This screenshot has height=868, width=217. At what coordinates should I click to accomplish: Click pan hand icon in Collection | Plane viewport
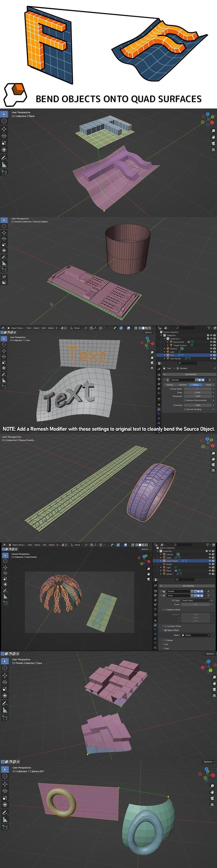pos(213,137)
